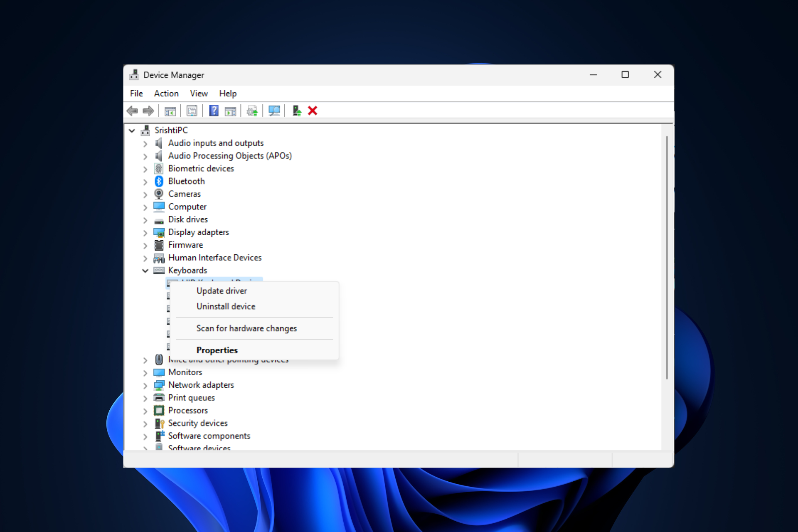Viewport: 798px width, 532px height.
Task: Select the Display adapters label
Action: (x=198, y=232)
